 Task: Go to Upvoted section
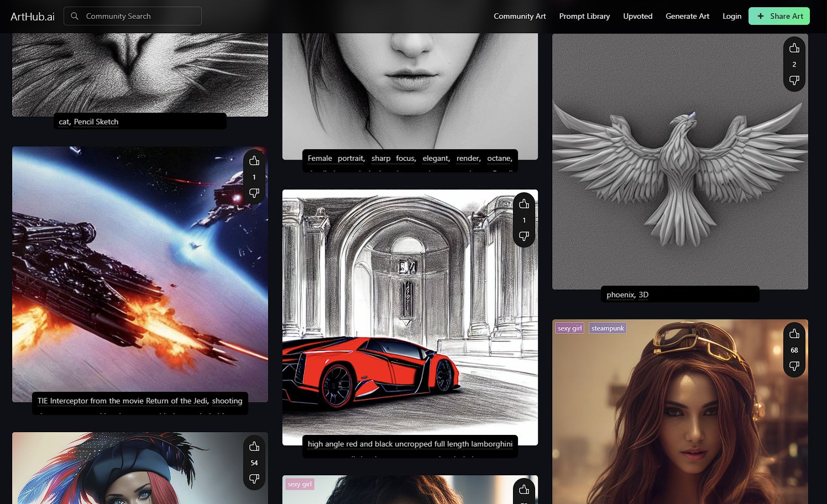click(x=637, y=16)
